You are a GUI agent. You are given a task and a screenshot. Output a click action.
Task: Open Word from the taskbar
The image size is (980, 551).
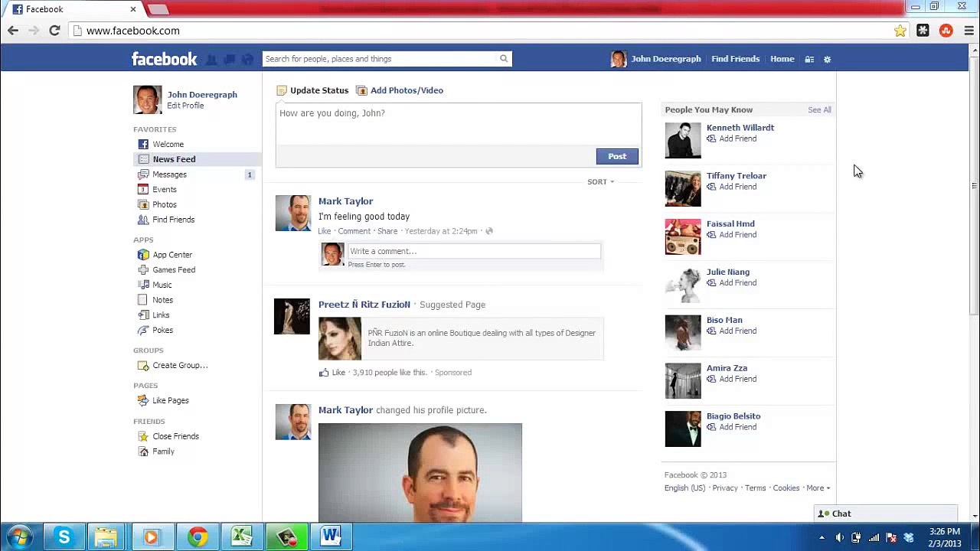[331, 537]
